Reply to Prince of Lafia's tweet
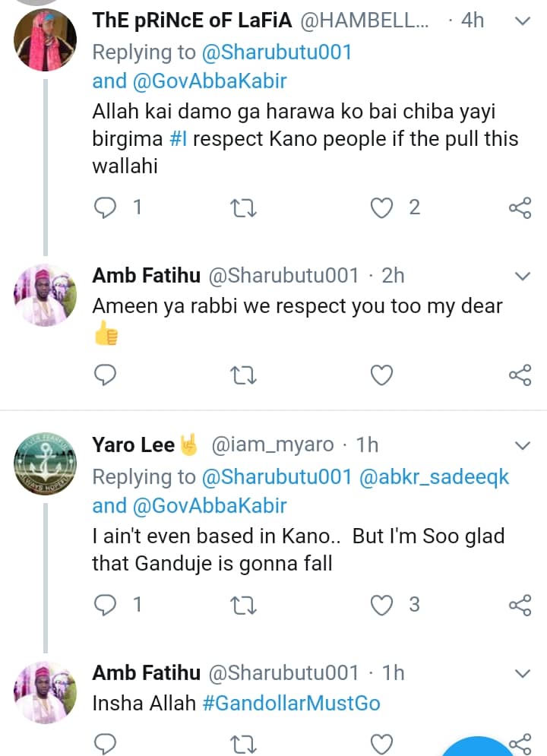Viewport: 547px width, 756px height. (x=107, y=207)
